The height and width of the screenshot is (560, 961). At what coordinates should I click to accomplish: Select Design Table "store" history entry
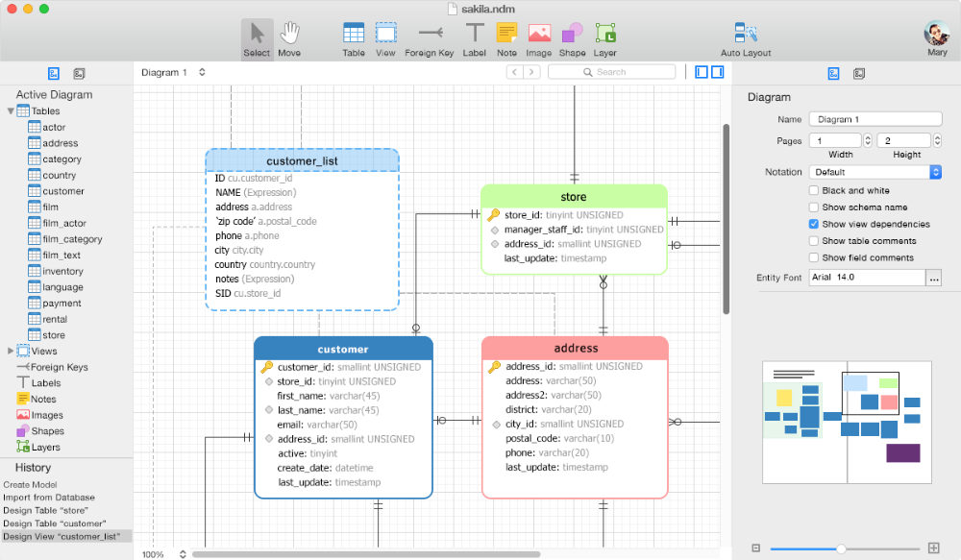point(46,511)
